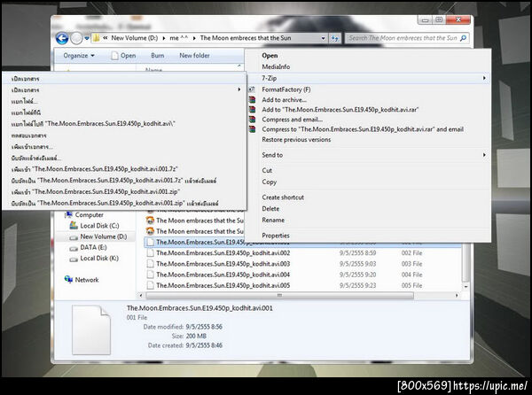Click the file preview thumbnail in details pane
This screenshot has height=395, width=532.
[91, 329]
